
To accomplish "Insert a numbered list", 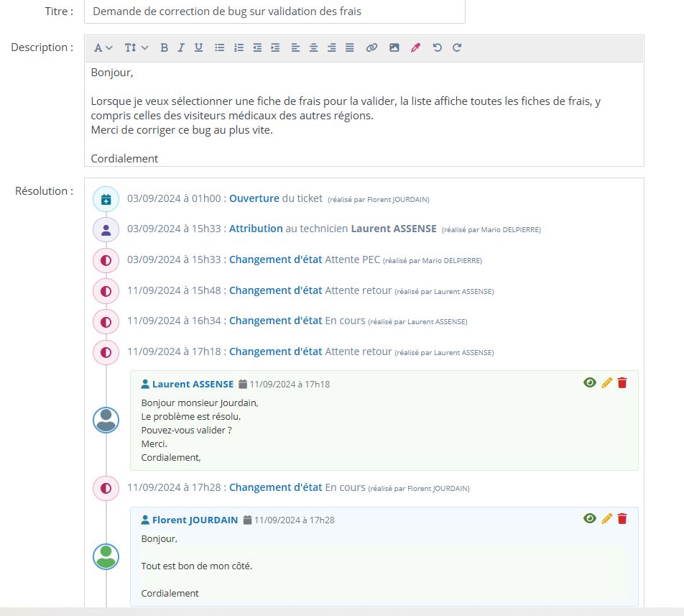I will (x=239, y=47).
